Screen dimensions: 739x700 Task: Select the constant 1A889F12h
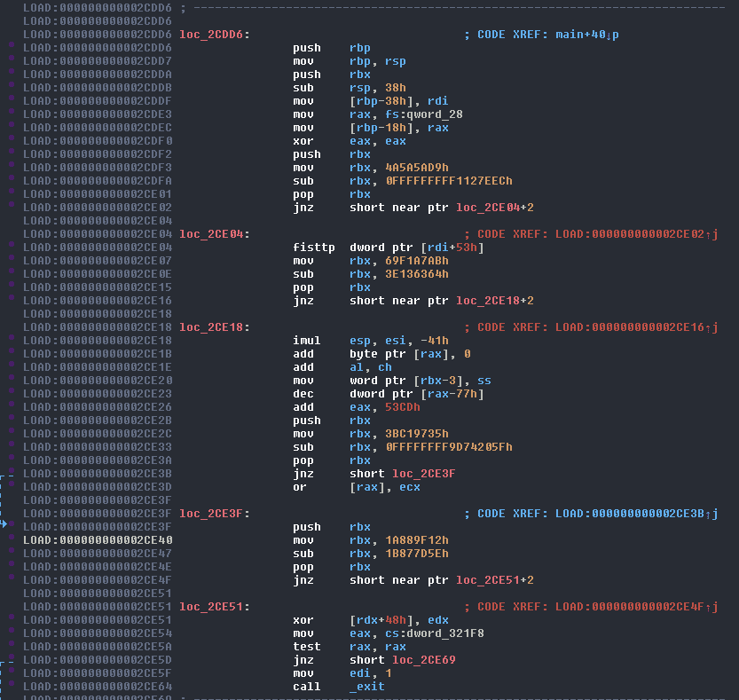[x=417, y=540]
